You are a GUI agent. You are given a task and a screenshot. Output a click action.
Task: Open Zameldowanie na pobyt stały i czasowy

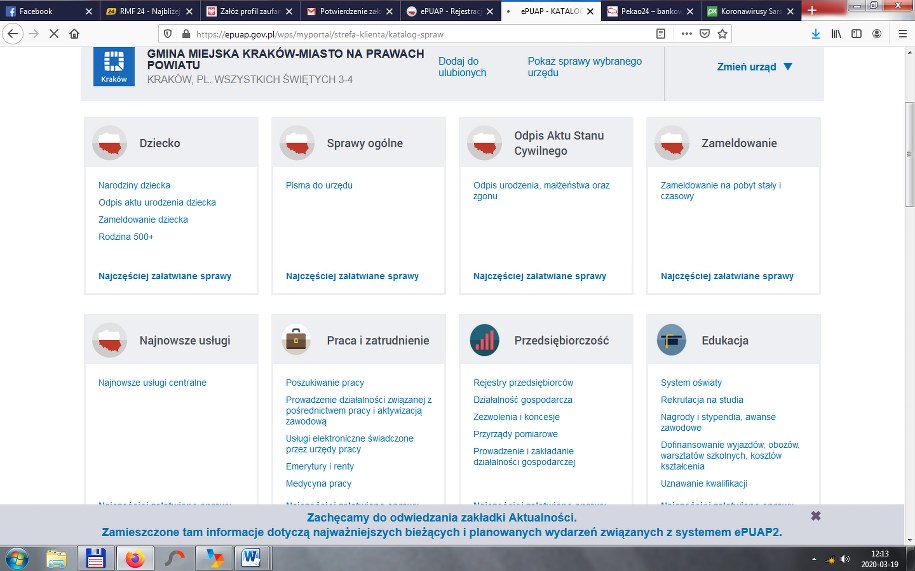coord(721,191)
